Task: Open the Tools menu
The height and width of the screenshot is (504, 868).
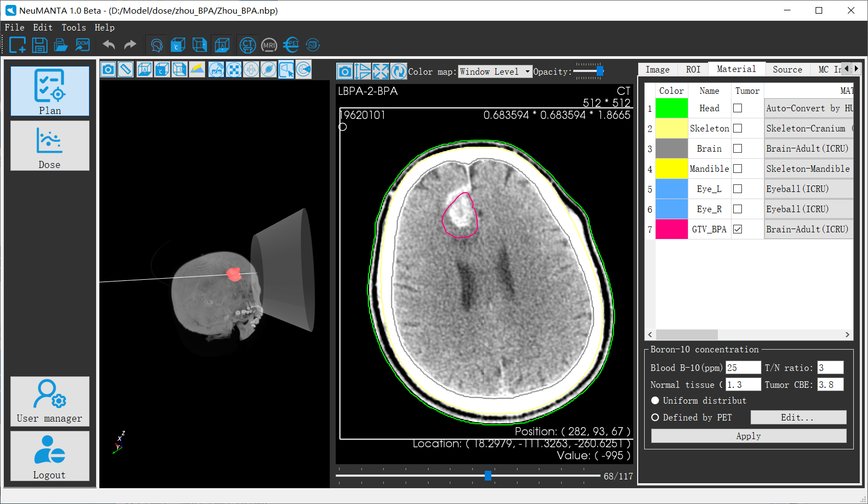Action: tap(74, 27)
